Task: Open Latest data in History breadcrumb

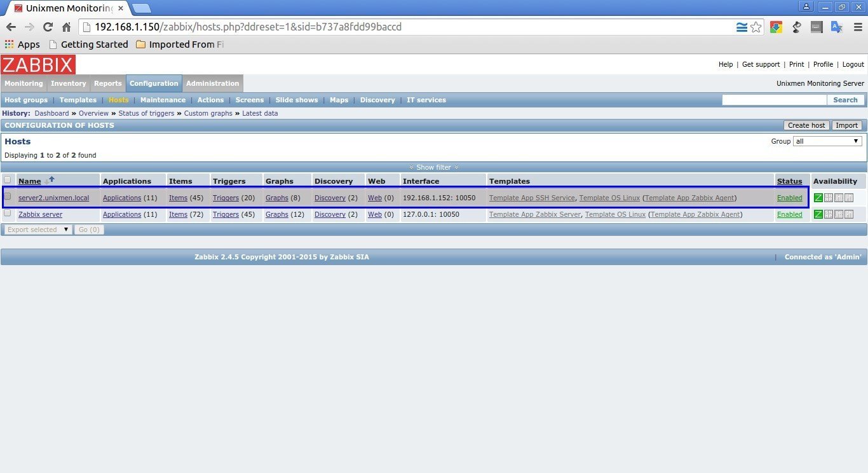Action: pyautogui.click(x=260, y=113)
